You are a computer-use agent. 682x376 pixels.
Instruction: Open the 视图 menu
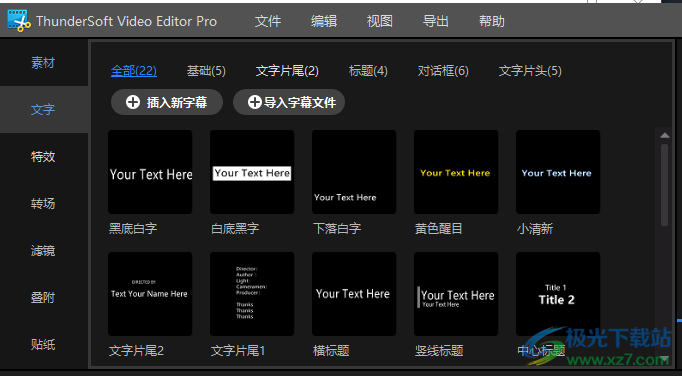pyautogui.click(x=380, y=21)
